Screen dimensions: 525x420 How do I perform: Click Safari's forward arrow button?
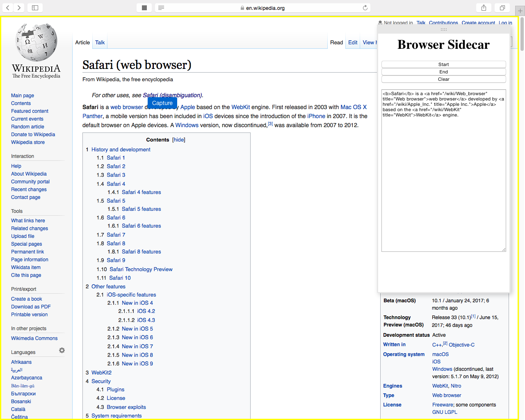pyautogui.click(x=19, y=7)
